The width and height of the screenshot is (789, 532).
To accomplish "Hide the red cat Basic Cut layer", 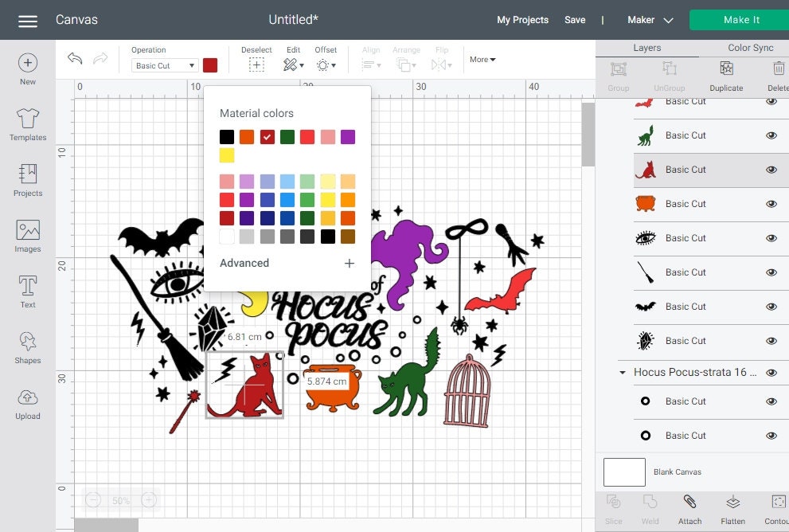I will [771, 170].
